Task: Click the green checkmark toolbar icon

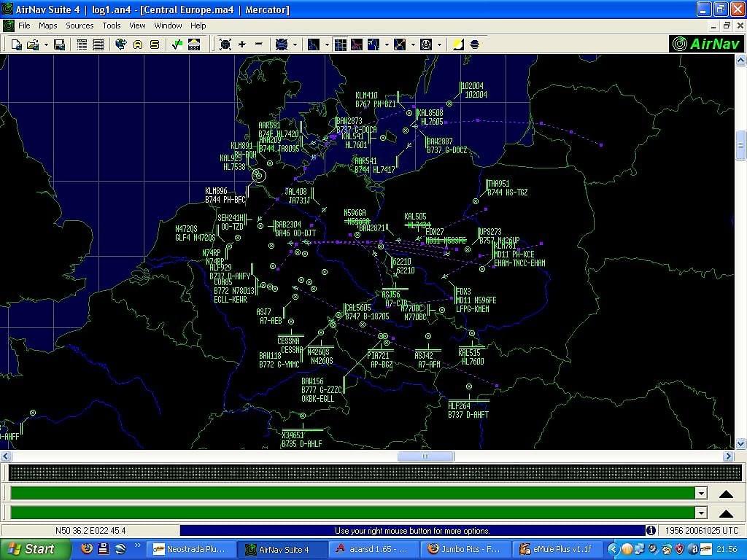Action: tap(177, 44)
